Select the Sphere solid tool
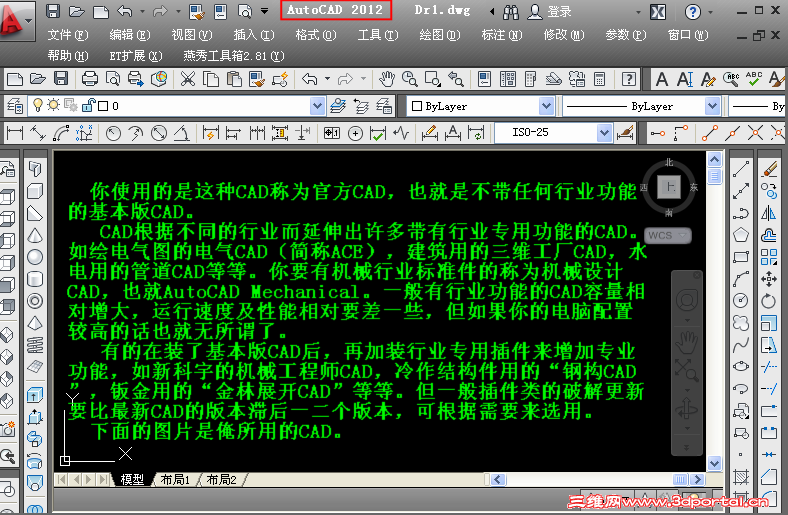 35,257
